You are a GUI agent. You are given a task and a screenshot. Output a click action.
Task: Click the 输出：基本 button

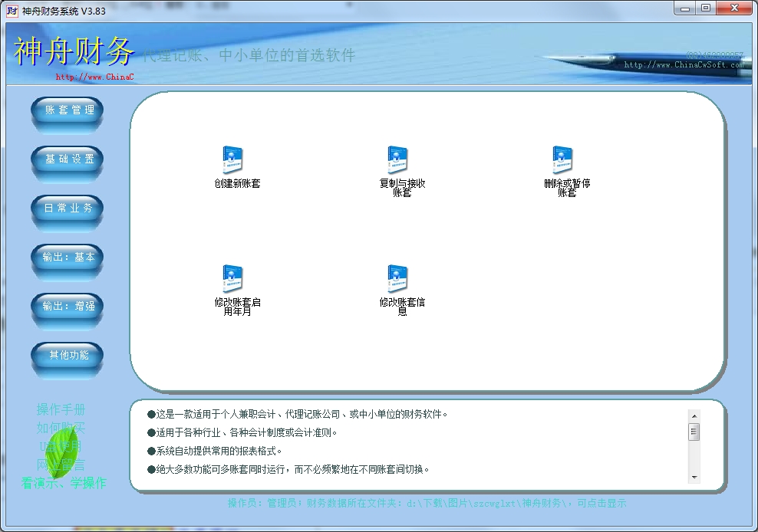(66, 258)
